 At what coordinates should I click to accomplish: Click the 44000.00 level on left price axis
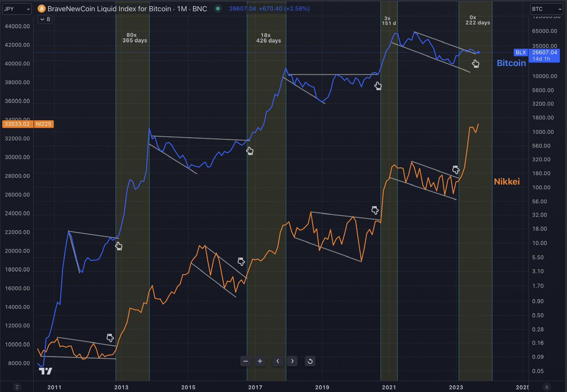17,26
